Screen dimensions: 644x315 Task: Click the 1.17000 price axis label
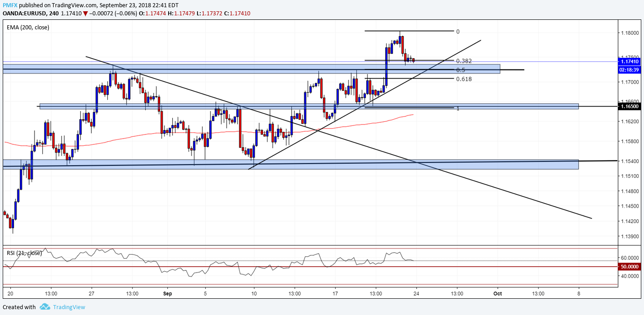click(x=630, y=83)
